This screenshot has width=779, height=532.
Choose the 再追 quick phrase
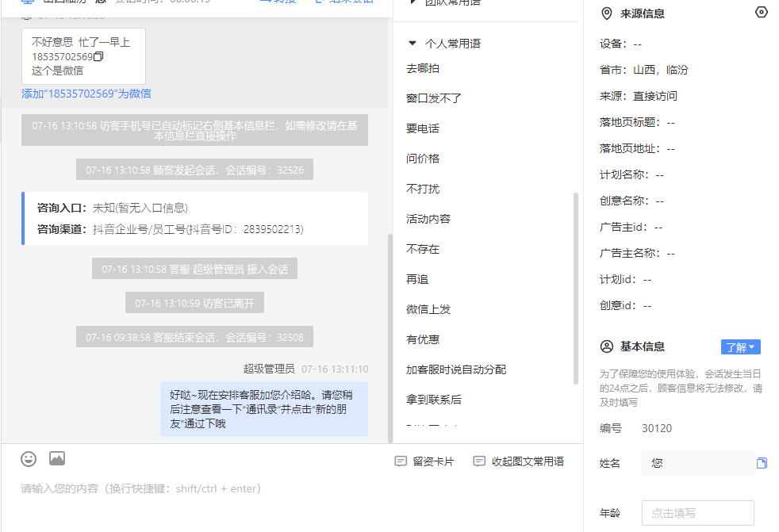(417, 279)
